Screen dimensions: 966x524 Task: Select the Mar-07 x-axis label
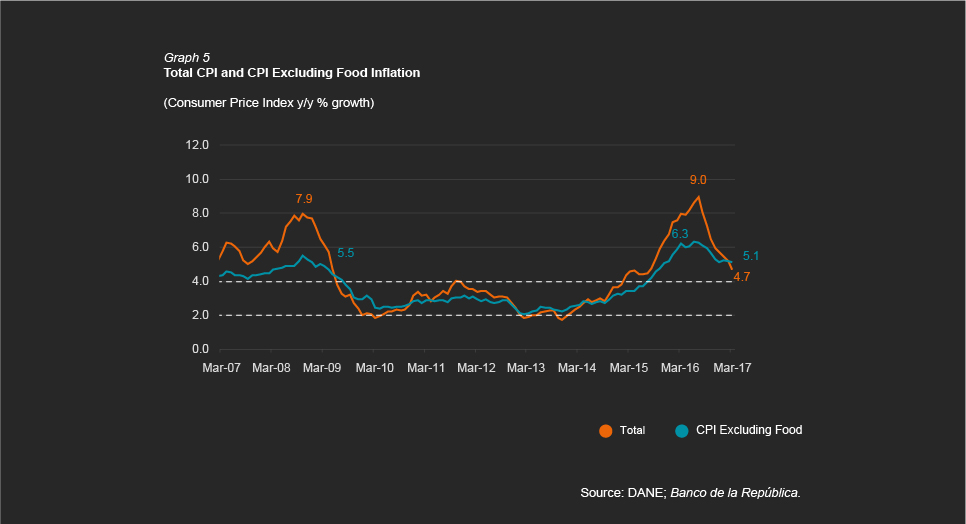[221, 368]
